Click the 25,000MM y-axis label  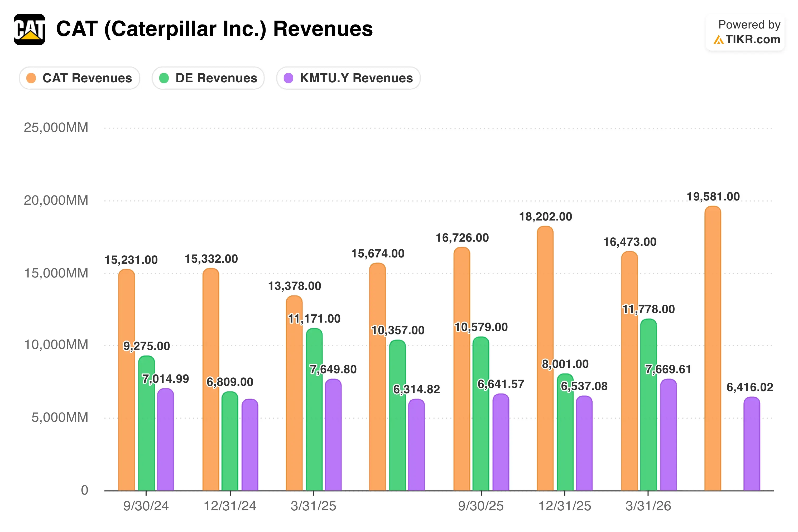tap(56, 128)
